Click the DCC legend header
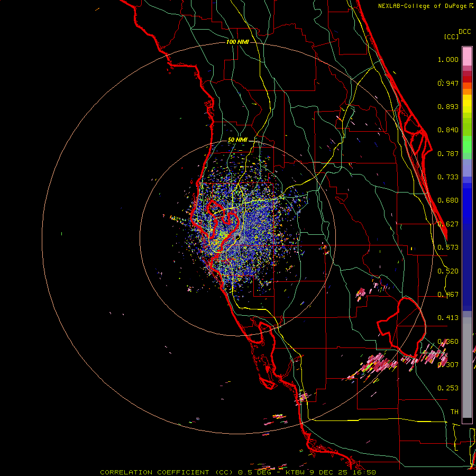This screenshot has height=476, width=476. (464, 32)
